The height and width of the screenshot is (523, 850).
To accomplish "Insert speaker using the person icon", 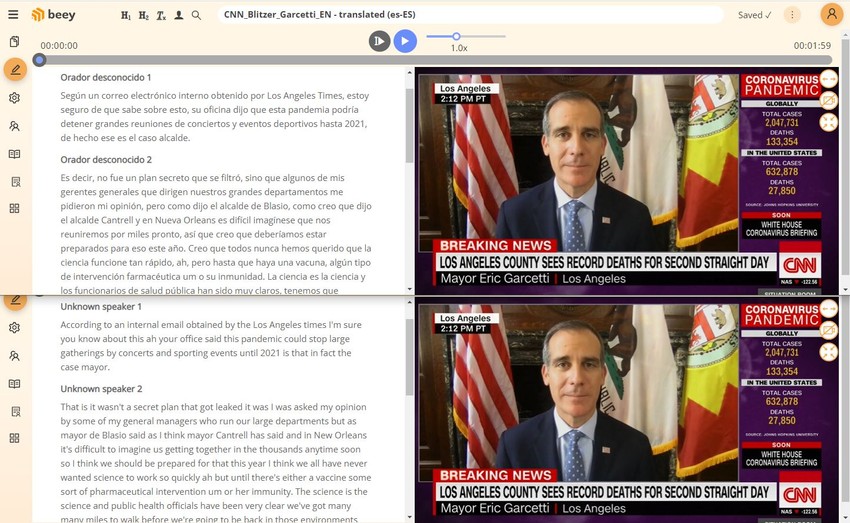I will 178,15.
